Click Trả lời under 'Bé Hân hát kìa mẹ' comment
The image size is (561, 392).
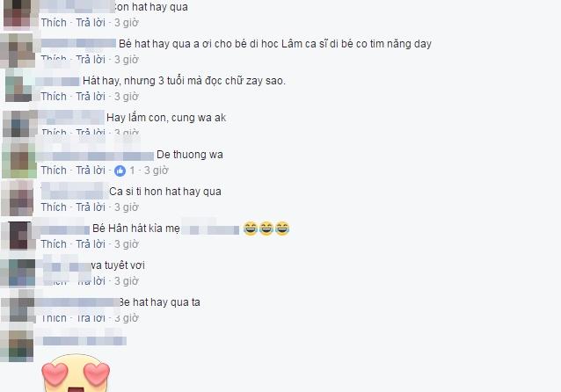[91, 244]
